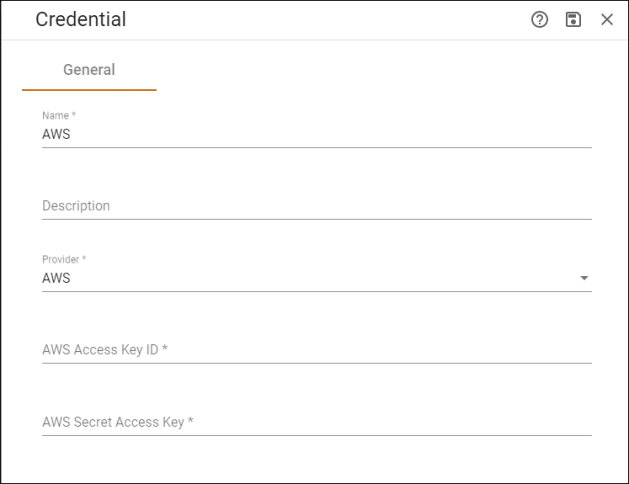Click the AWS text in Name field

56,134
